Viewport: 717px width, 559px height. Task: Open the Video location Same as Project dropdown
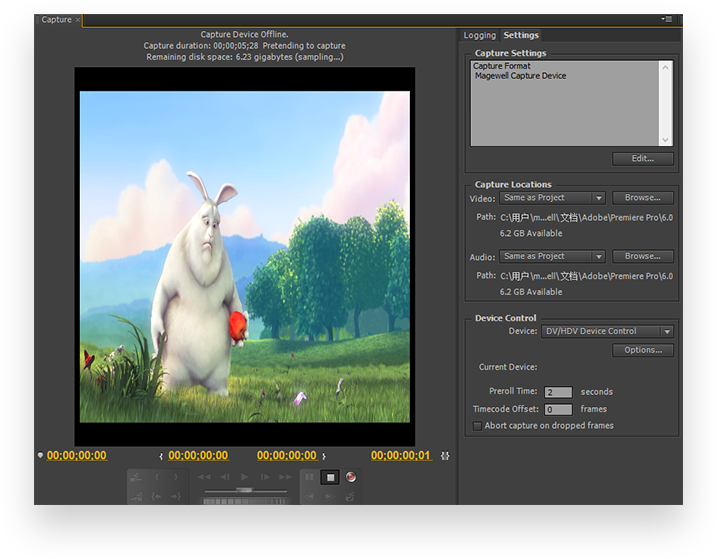552,198
